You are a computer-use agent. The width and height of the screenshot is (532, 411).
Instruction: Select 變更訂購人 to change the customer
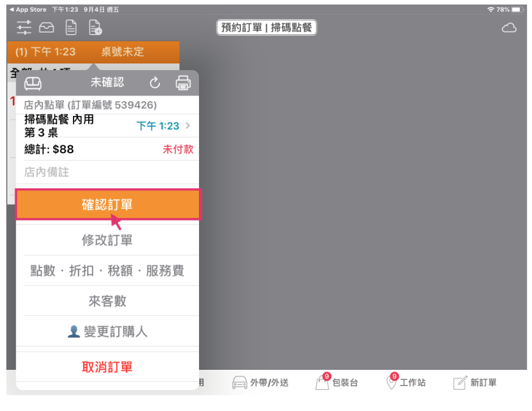pos(107,332)
